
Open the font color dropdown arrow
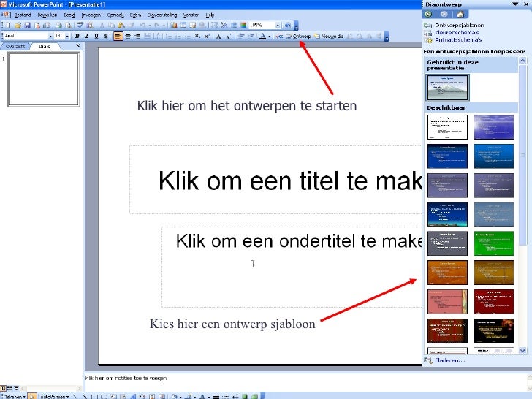(270, 36)
